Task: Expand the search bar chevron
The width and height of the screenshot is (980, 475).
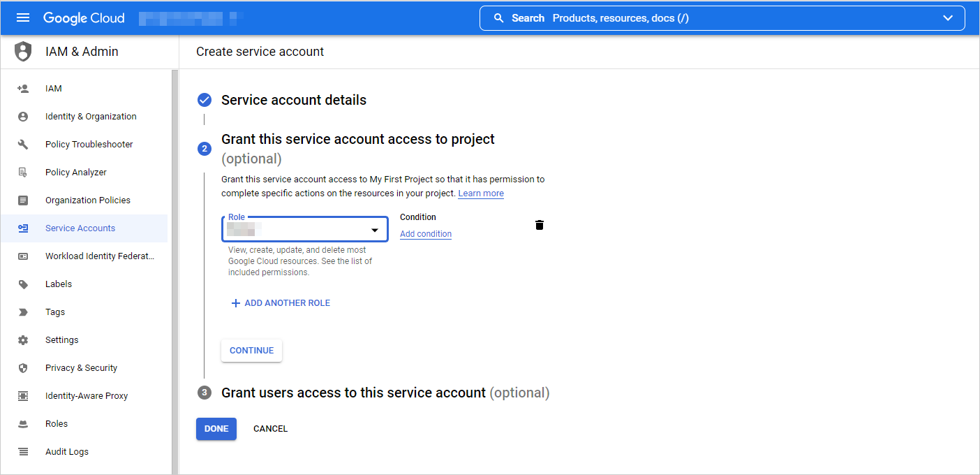Action: pyautogui.click(x=948, y=18)
